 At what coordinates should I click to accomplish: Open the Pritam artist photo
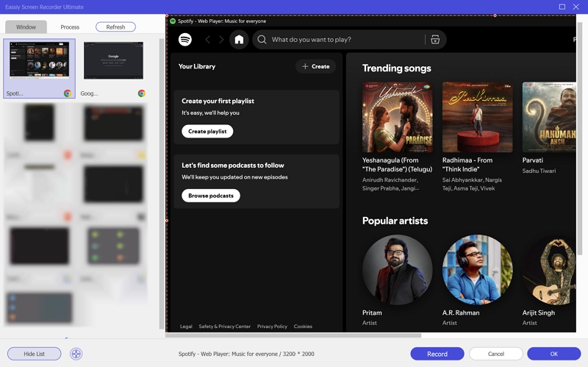[397, 270]
